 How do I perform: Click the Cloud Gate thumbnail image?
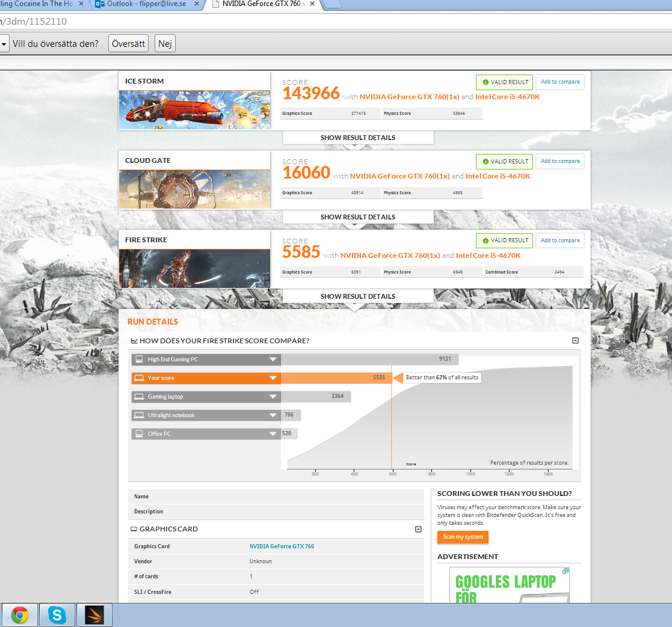tap(194, 189)
